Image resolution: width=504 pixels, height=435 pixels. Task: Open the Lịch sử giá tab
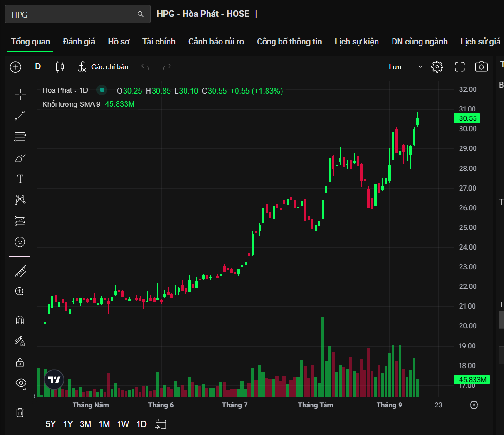point(480,42)
